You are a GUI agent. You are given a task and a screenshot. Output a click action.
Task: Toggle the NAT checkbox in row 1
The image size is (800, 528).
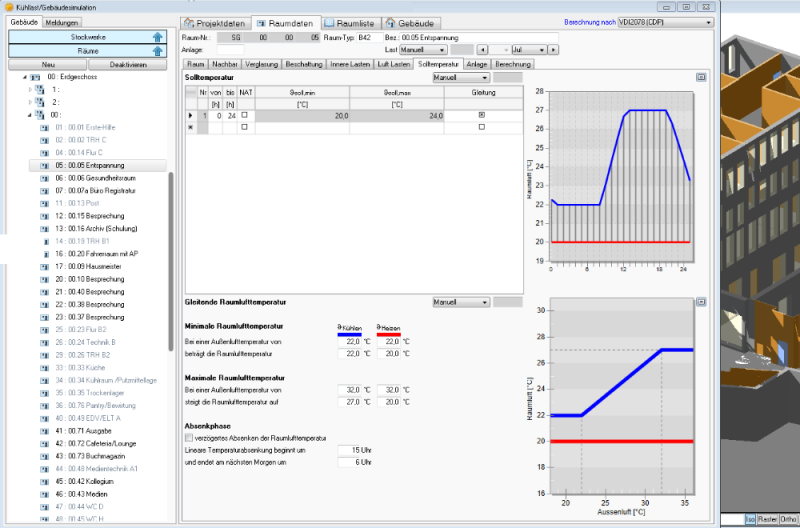pyautogui.click(x=244, y=116)
